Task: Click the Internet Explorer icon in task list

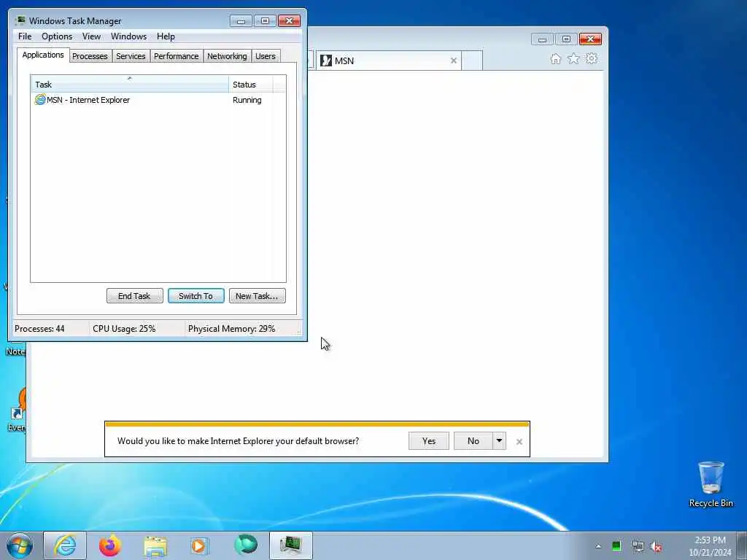Action: pyautogui.click(x=40, y=99)
